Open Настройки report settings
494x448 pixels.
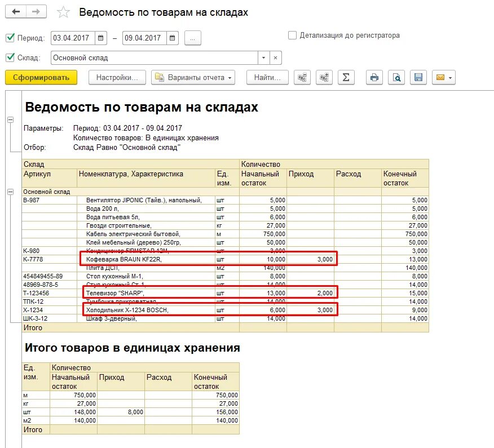(x=117, y=77)
